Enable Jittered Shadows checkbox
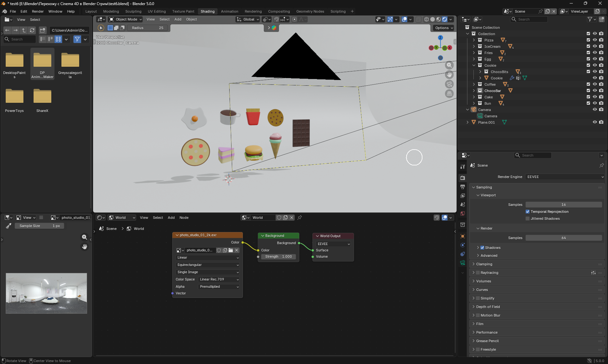Screen dimensions: 608x364 tap(528, 219)
